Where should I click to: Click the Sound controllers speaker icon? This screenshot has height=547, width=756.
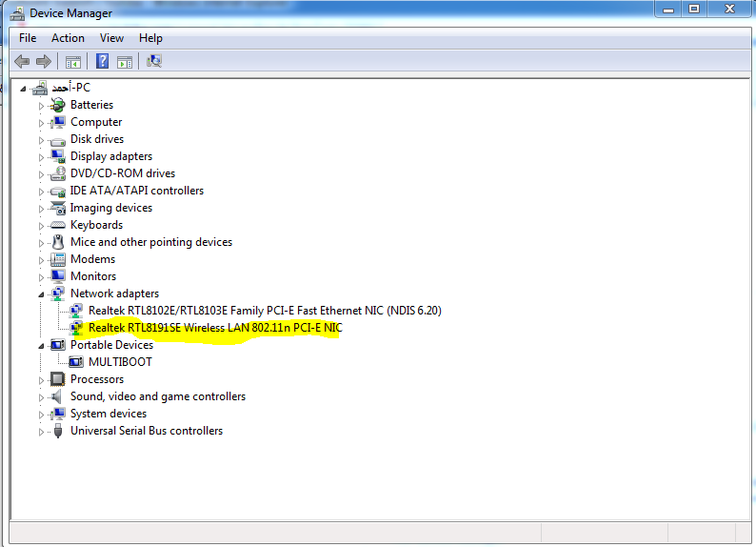point(57,396)
